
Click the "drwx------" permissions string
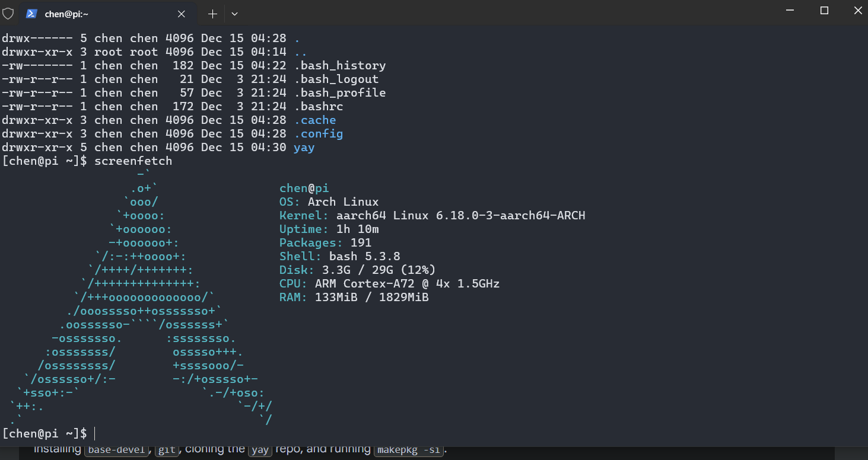(37, 39)
